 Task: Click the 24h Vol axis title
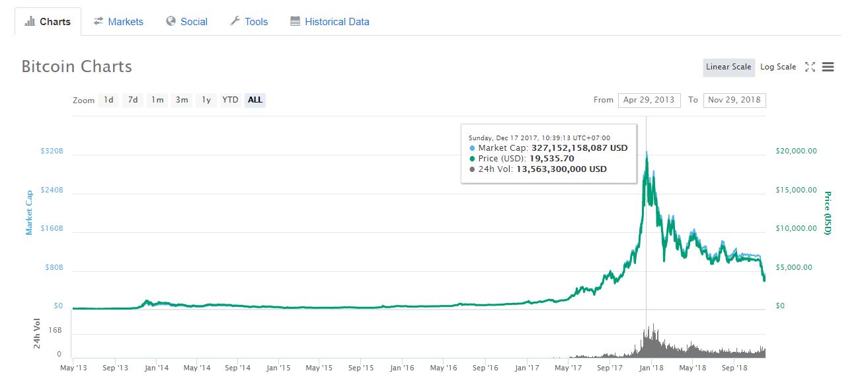point(38,334)
